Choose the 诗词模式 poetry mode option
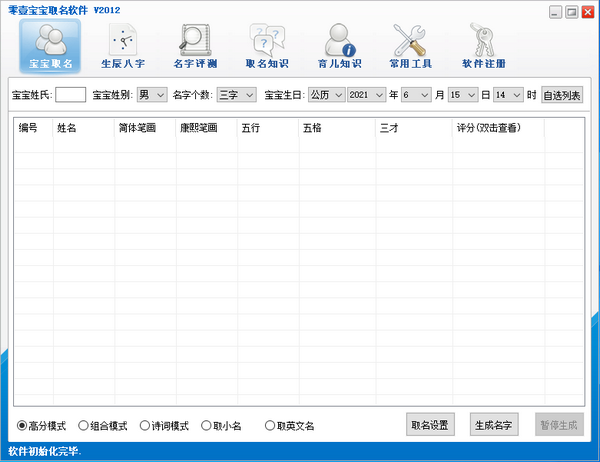 145,425
